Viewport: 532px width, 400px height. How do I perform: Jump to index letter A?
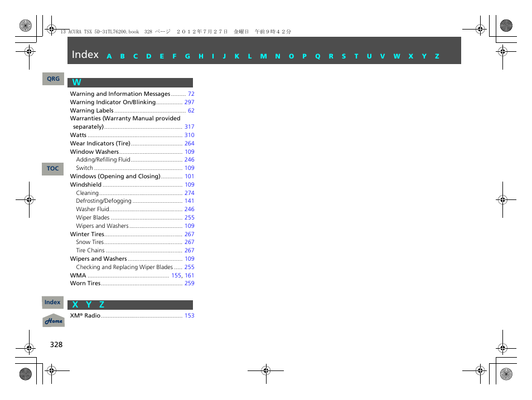tap(109, 56)
